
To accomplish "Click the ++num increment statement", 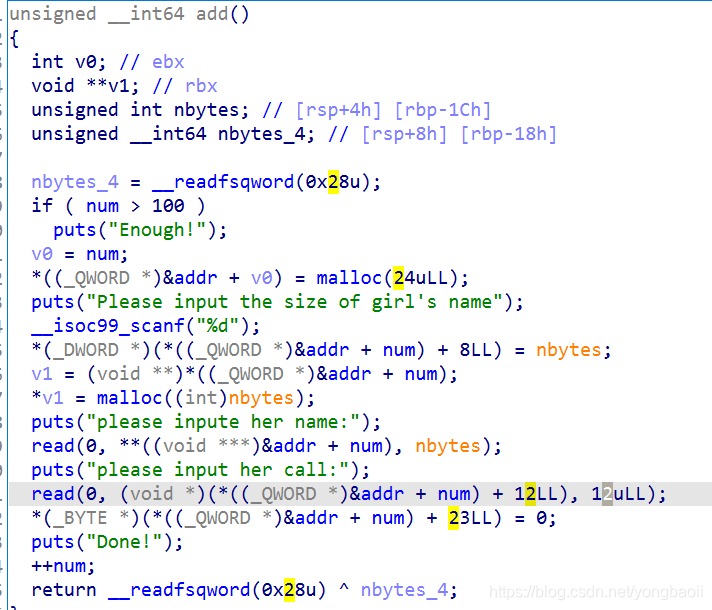I will click(x=63, y=566).
